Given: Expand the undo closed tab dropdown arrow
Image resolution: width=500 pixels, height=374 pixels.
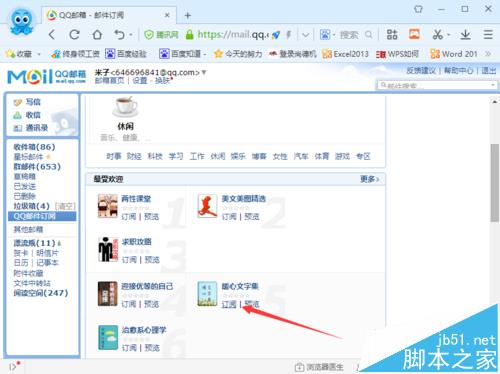Looking at the screenshot, I should point(131,35).
